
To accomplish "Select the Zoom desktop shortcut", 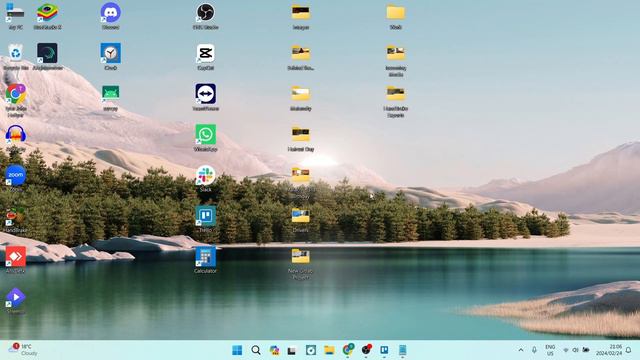I will [x=16, y=179].
